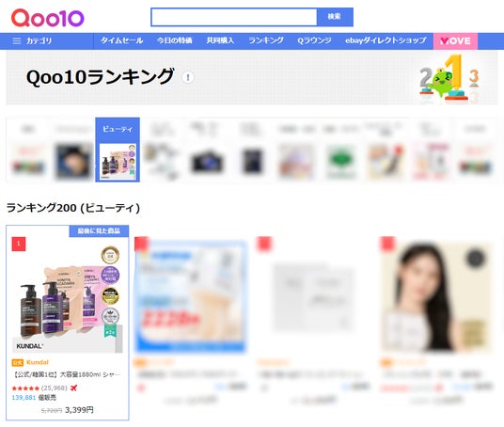Image resolution: width=504 pixels, height=427 pixels.
Task: Click the pink MOVE button
Action: (x=455, y=41)
